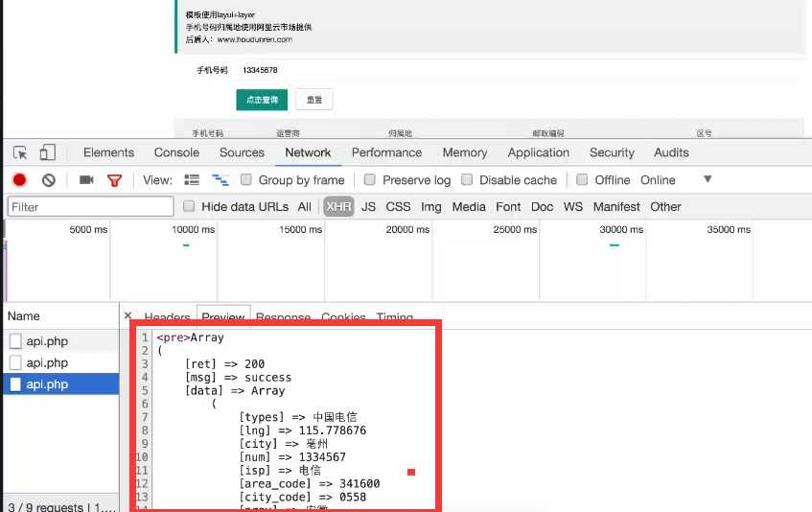Filter requests by Img
The image size is (812, 512).
click(430, 206)
